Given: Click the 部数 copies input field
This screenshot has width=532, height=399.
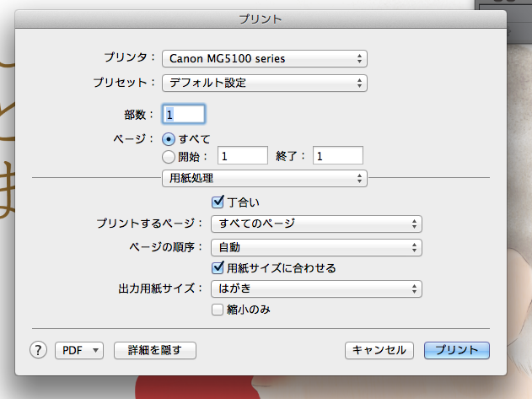Looking at the screenshot, I should pyautogui.click(x=185, y=114).
